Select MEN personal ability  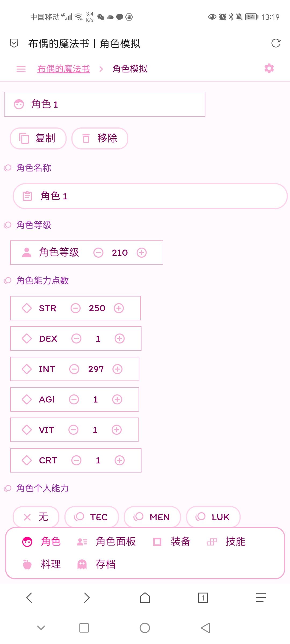pos(152,517)
